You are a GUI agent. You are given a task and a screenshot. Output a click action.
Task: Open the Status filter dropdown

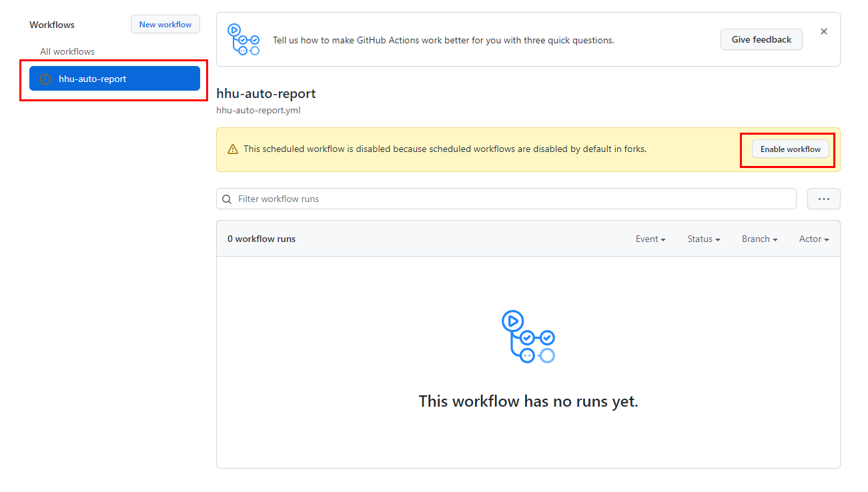tap(704, 239)
